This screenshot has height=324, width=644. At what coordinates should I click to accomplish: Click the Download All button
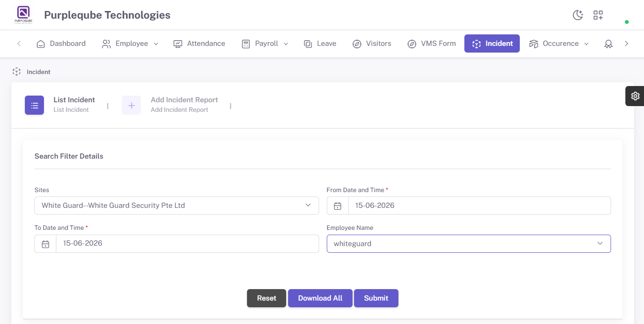tap(320, 298)
